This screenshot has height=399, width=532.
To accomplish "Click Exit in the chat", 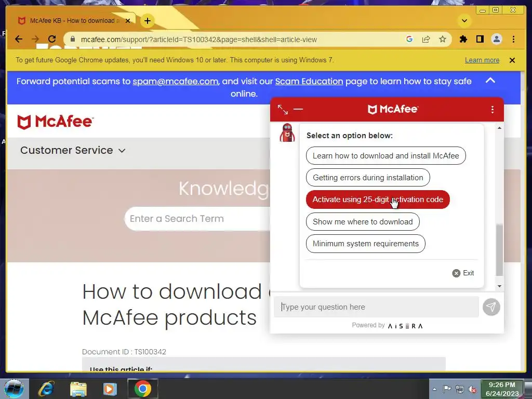I will point(463,273).
